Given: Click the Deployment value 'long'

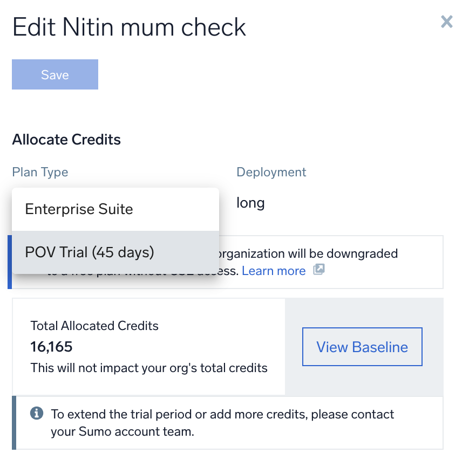Looking at the screenshot, I should coord(250,203).
